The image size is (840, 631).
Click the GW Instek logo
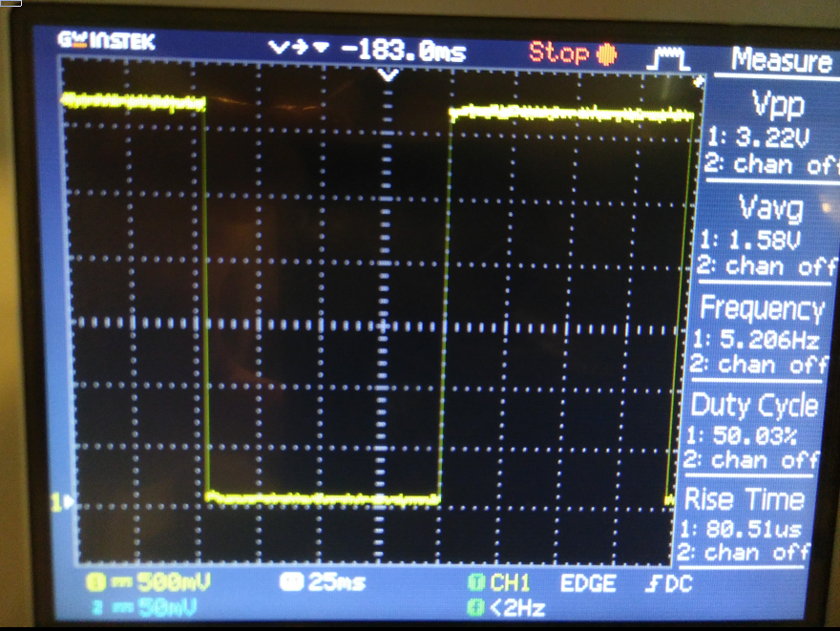pos(106,41)
